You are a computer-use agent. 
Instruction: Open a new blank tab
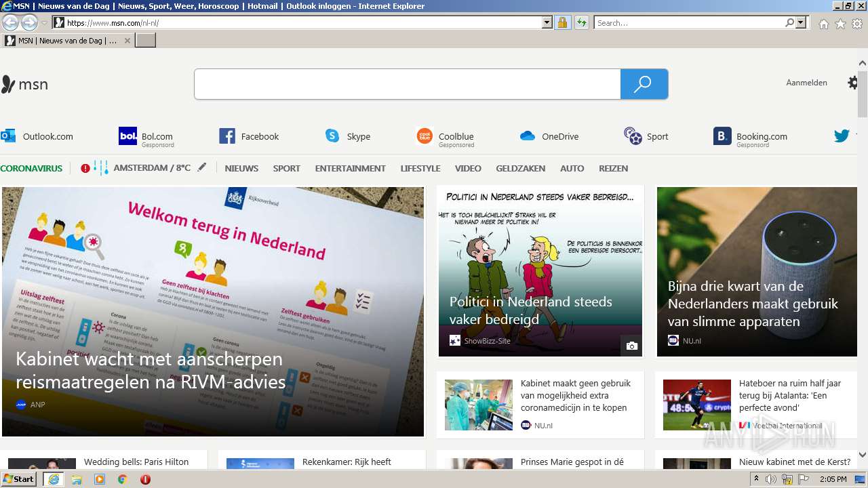pos(146,41)
